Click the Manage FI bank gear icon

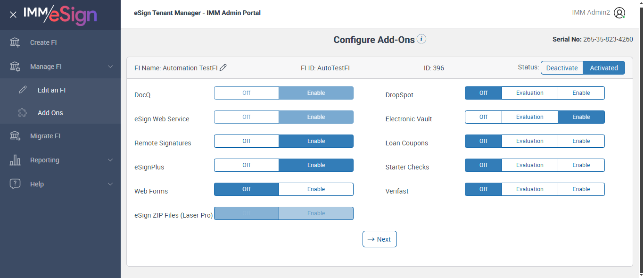coord(15,67)
